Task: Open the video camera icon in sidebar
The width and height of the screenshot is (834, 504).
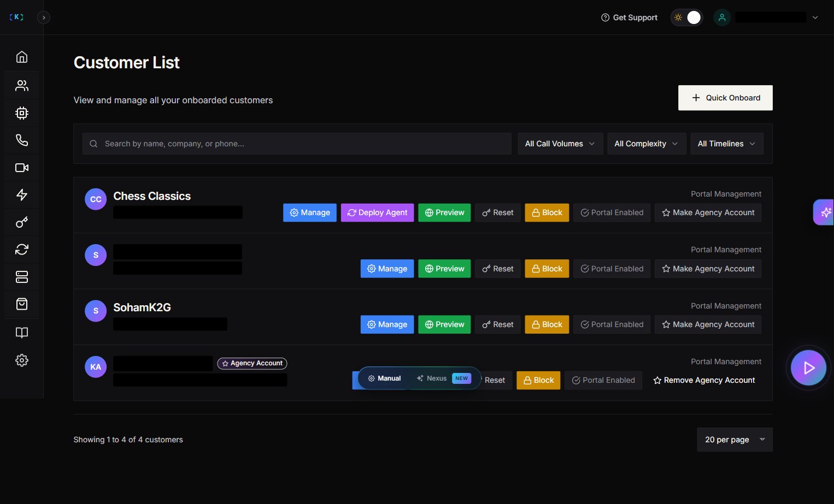Action: pos(22,168)
